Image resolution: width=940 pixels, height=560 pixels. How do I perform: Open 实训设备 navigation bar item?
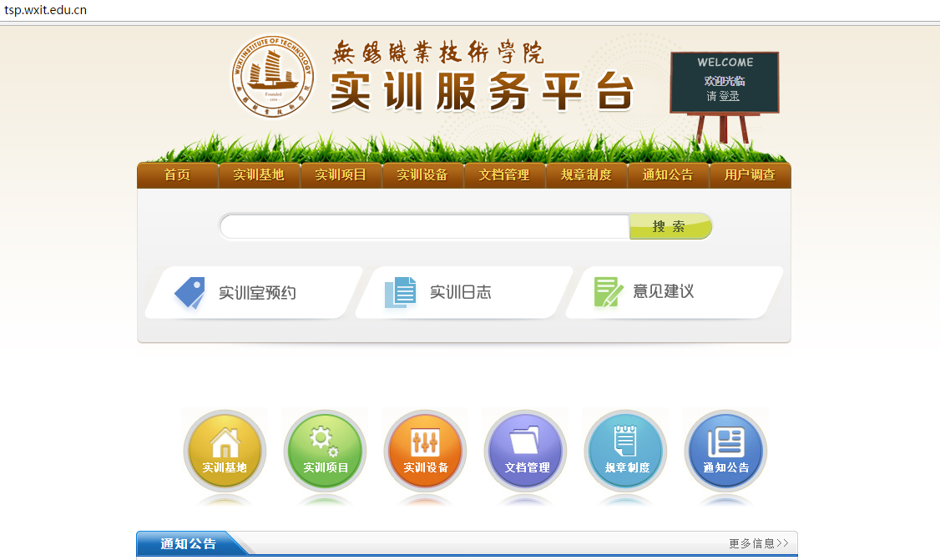pos(422,175)
